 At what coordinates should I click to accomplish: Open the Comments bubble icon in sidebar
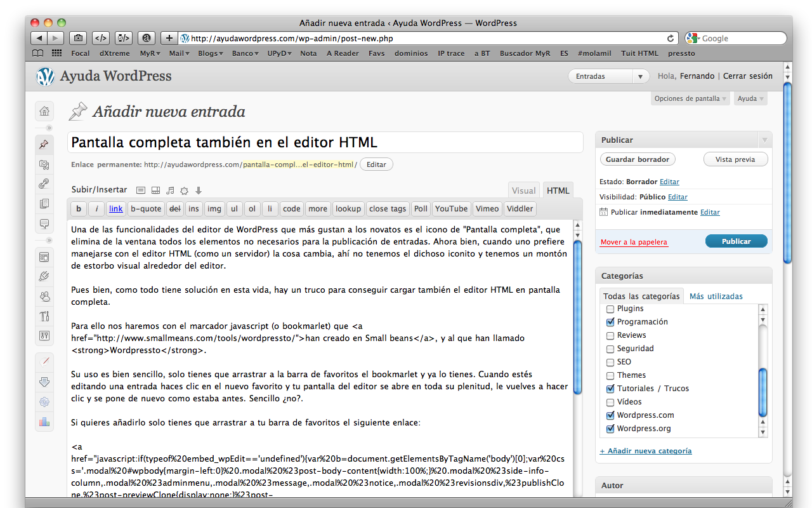44,224
